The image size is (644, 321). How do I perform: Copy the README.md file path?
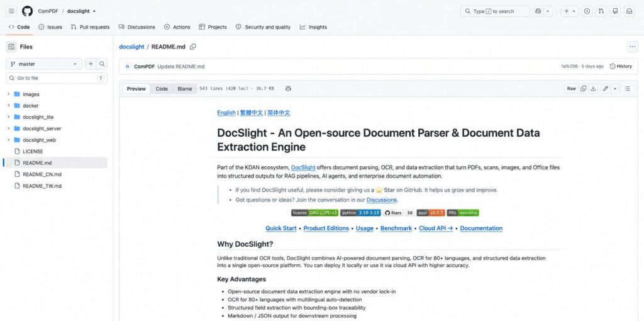pyautogui.click(x=192, y=47)
